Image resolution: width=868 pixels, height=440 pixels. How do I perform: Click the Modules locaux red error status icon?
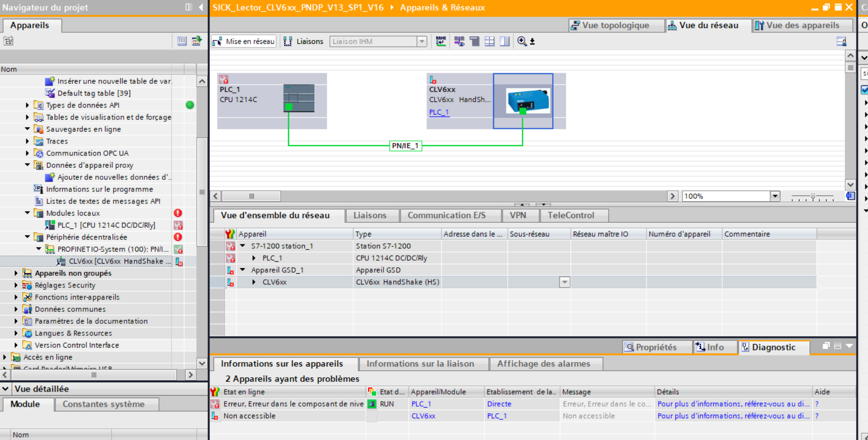(178, 213)
